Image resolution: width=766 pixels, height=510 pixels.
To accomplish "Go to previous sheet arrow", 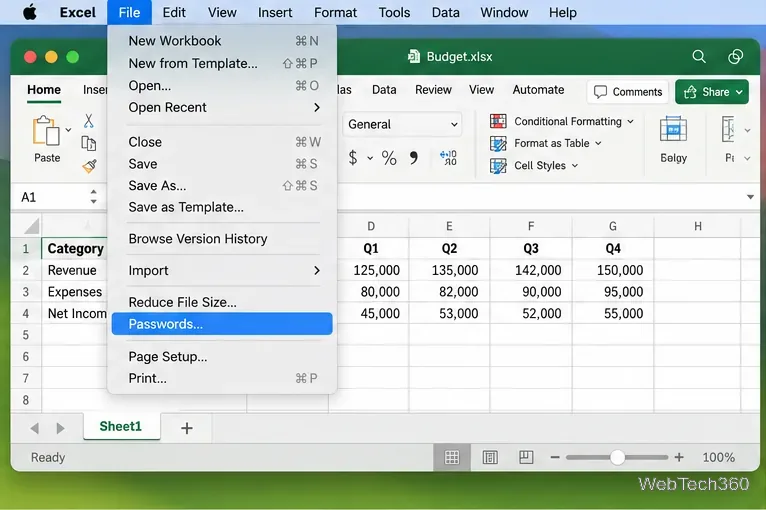I will (x=34, y=428).
